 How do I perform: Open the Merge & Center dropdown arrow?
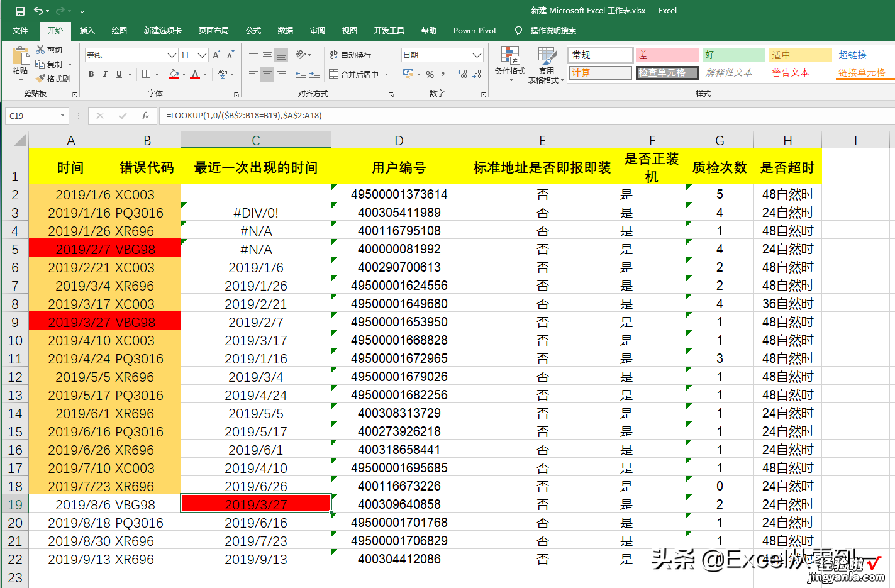click(x=386, y=74)
